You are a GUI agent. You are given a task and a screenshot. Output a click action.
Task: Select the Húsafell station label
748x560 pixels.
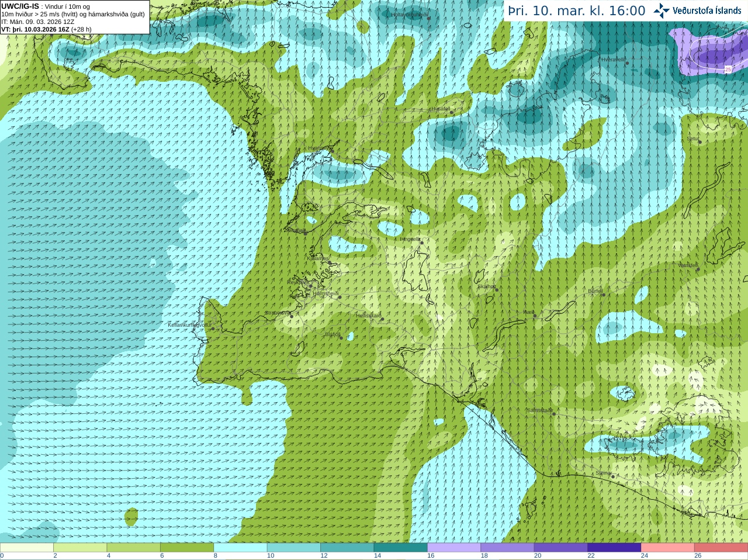(441, 109)
